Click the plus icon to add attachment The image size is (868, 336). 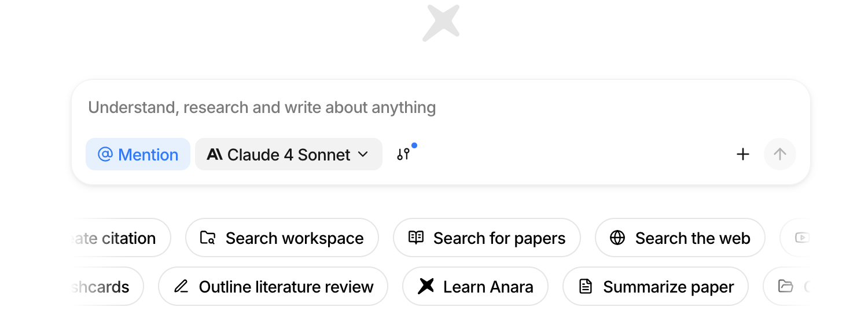point(742,154)
